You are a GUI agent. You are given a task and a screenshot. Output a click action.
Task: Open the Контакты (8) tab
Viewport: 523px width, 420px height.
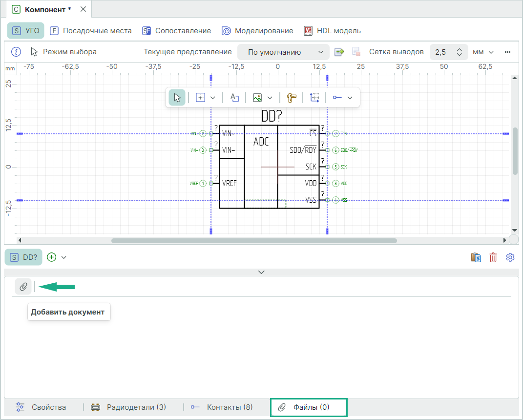click(222, 407)
